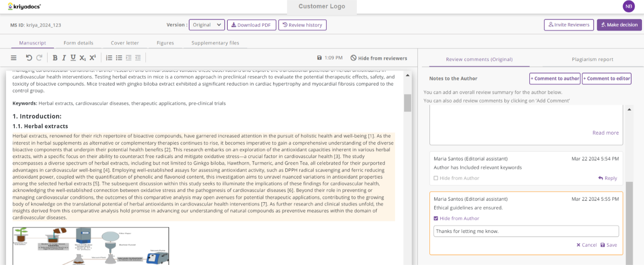
Task: Click the 'Mar 22 2024 5:54 PM' timestamp
Action: pyautogui.click(x=595, y=159)
